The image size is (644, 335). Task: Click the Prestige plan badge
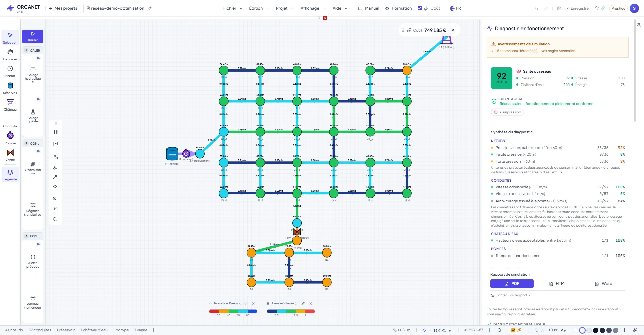(618, 8)
